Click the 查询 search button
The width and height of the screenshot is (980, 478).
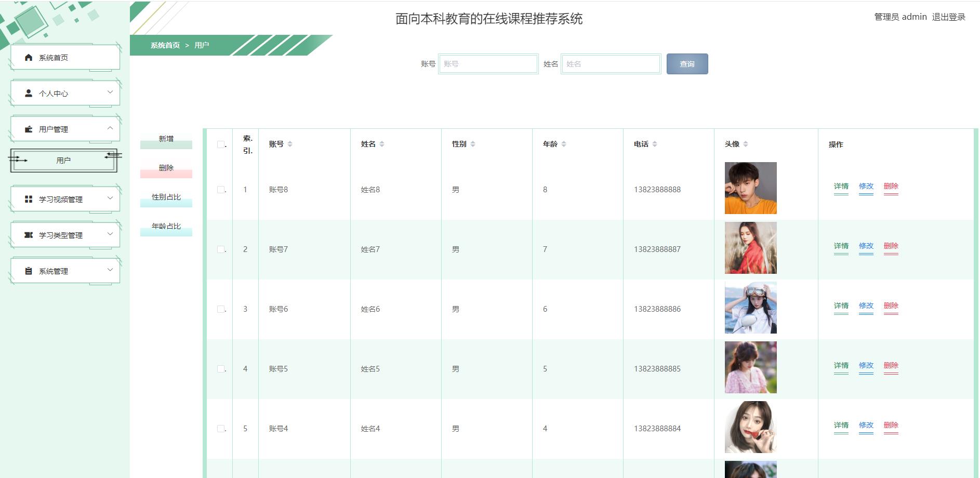pos(687,64)
